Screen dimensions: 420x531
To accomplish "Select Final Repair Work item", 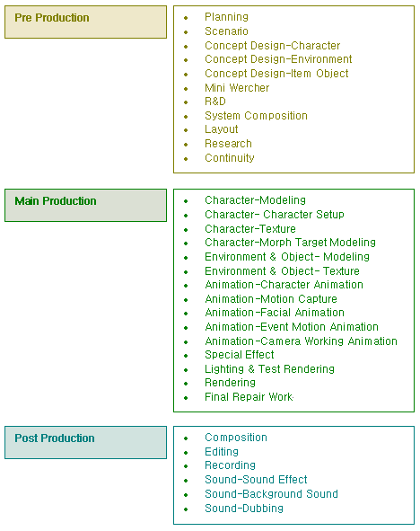I will click(249, 397).
